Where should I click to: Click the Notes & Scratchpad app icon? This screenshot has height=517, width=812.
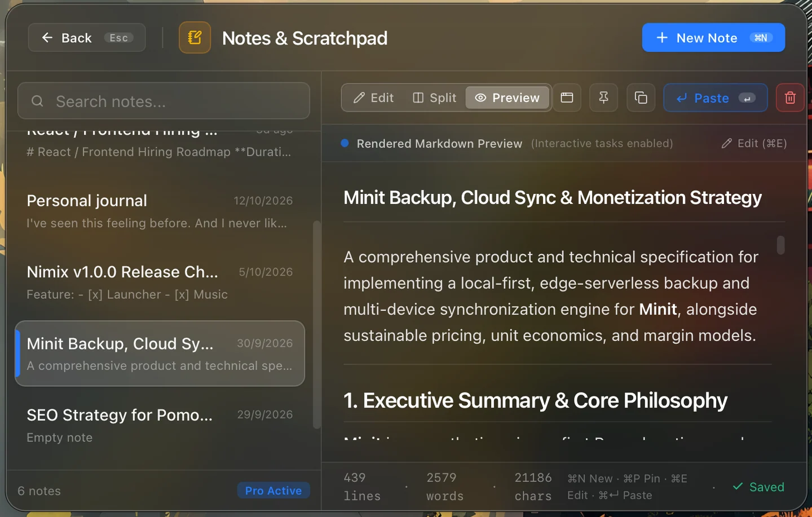[x=195, y=38]
